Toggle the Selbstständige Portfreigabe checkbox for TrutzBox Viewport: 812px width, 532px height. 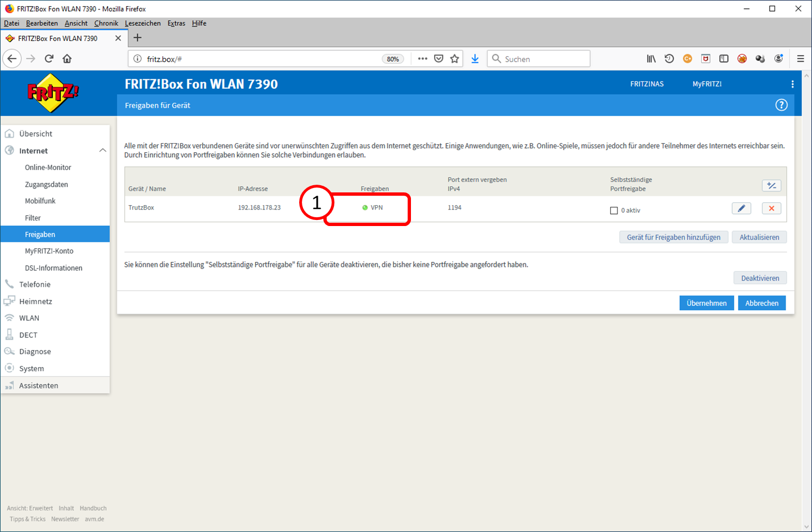point(614,211)
